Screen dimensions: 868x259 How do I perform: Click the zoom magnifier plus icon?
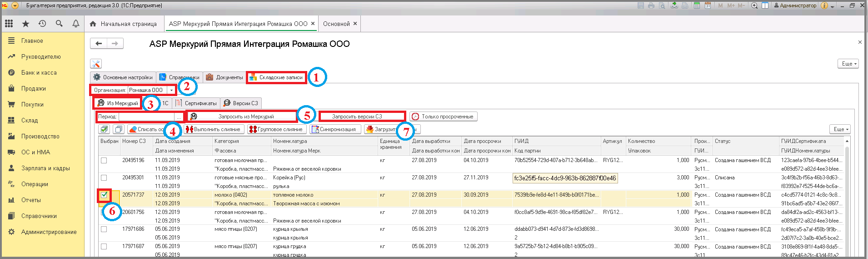754,5
